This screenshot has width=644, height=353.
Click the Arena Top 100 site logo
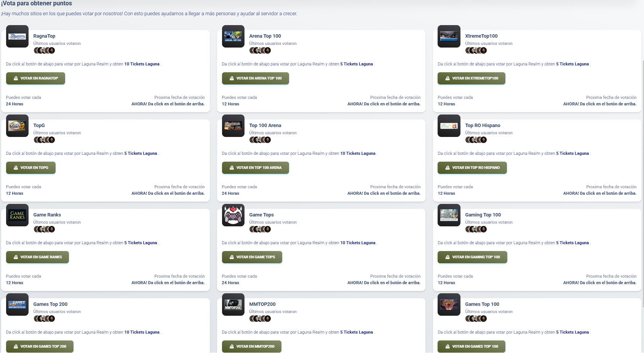[233, 37]
